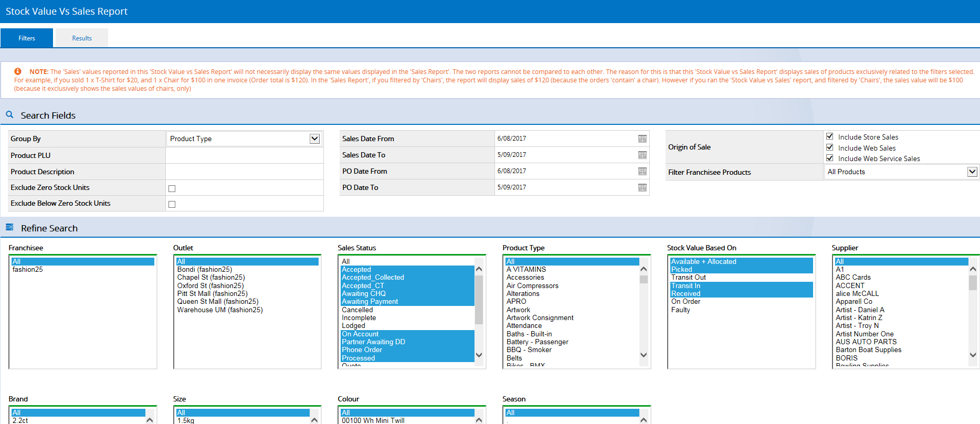Click Sales Status list scroll up arrow
This screenshot has height=424, width=980.
[x=479, y=269]
